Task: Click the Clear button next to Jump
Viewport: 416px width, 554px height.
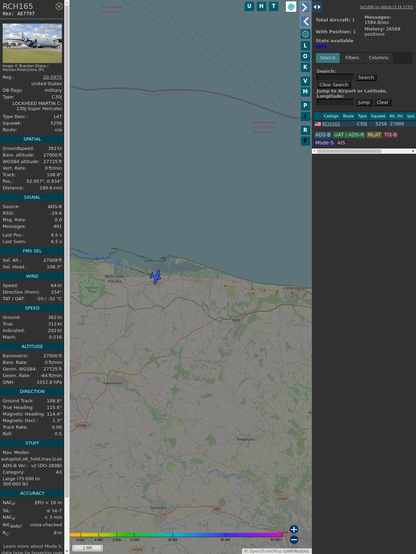Action: click(x=382, y=102)
